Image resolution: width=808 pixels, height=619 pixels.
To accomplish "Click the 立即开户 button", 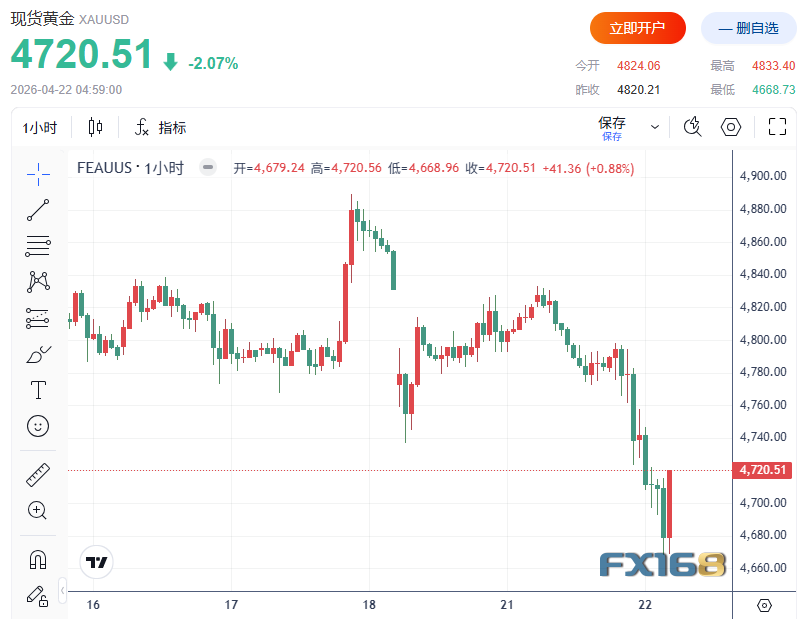I will tap(638, 28).
